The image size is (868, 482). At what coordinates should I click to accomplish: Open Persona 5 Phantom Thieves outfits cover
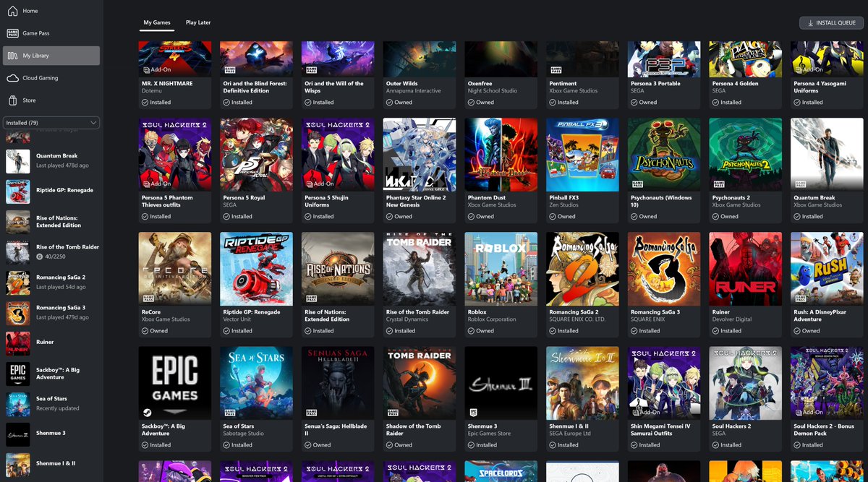175,155
